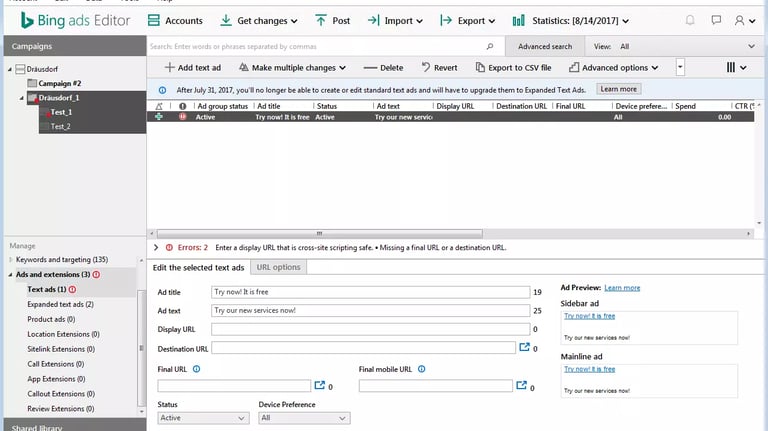Click into the search words field

316,47
